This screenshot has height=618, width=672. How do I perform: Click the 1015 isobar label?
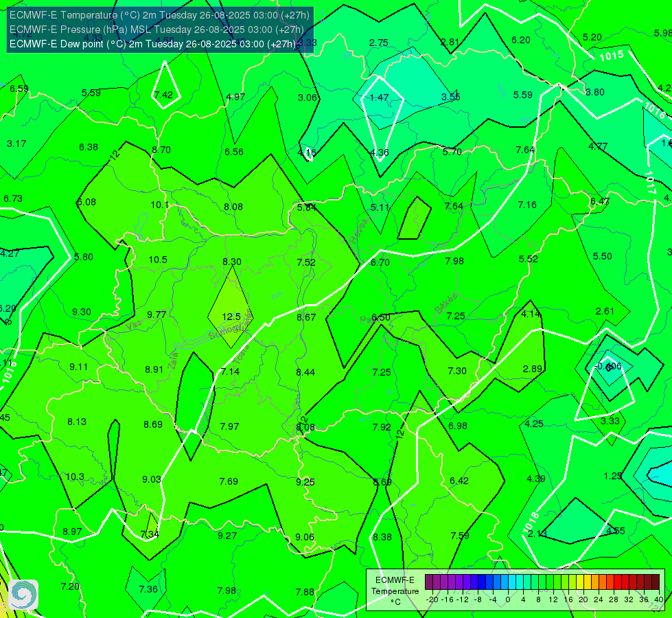point(612,56)
